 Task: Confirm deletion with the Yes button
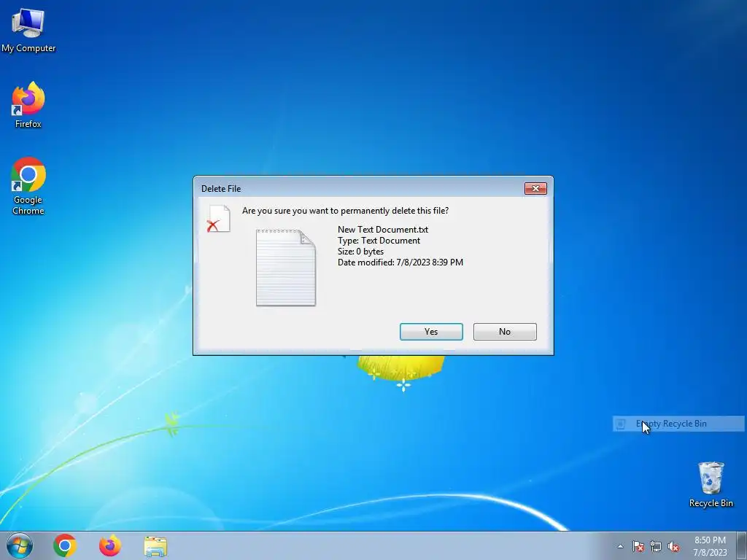coord(431,332)
